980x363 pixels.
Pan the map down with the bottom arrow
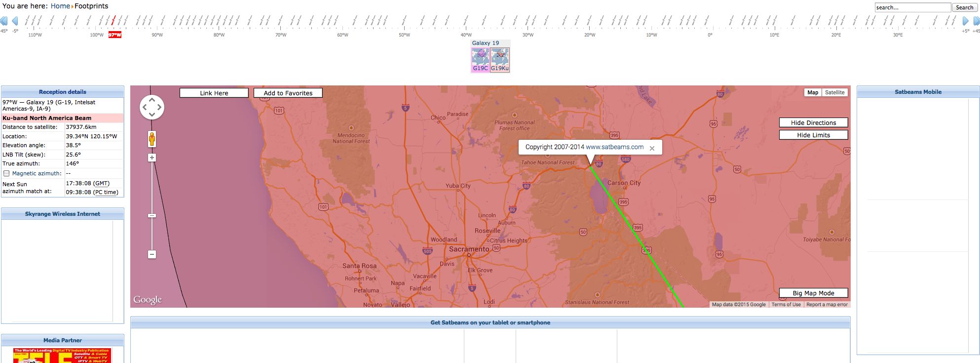(x=152, y=115)
